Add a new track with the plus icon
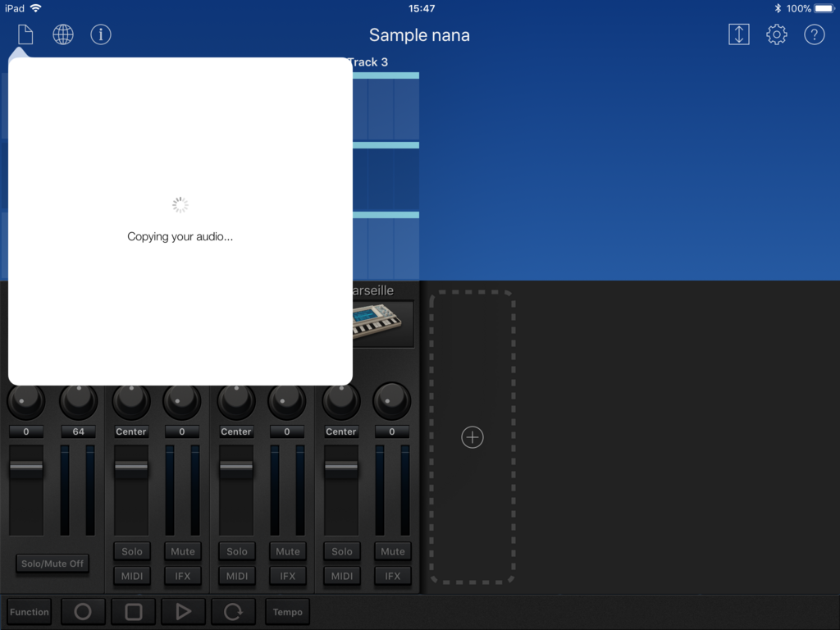 tap(472, 437)
